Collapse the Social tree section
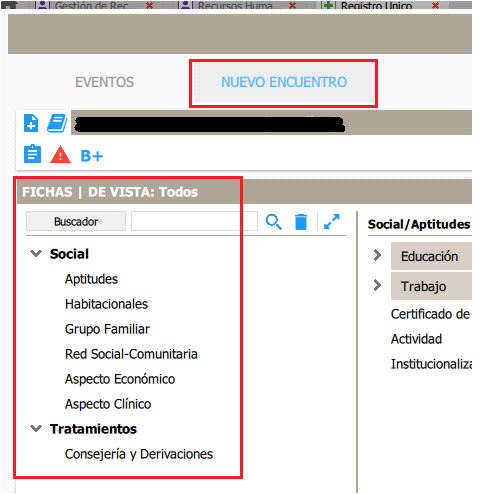Image resolution: width=483 pixels, height=494 pixels. click(36, 254)
